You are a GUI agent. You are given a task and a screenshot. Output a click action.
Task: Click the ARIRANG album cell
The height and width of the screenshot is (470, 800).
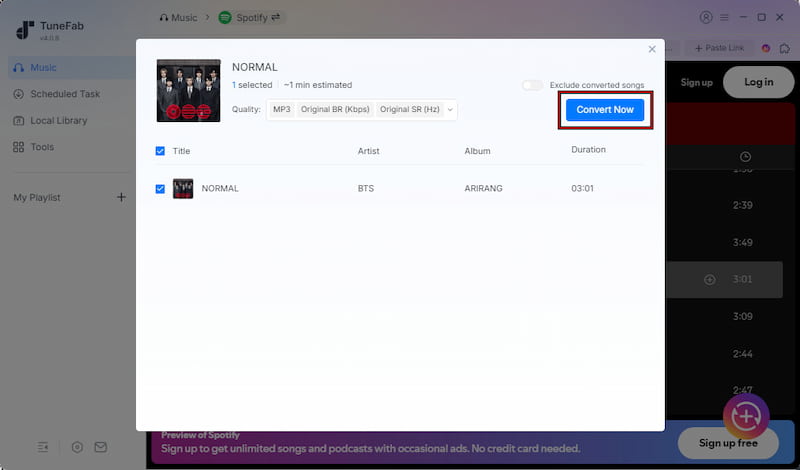tap(483, 188)
